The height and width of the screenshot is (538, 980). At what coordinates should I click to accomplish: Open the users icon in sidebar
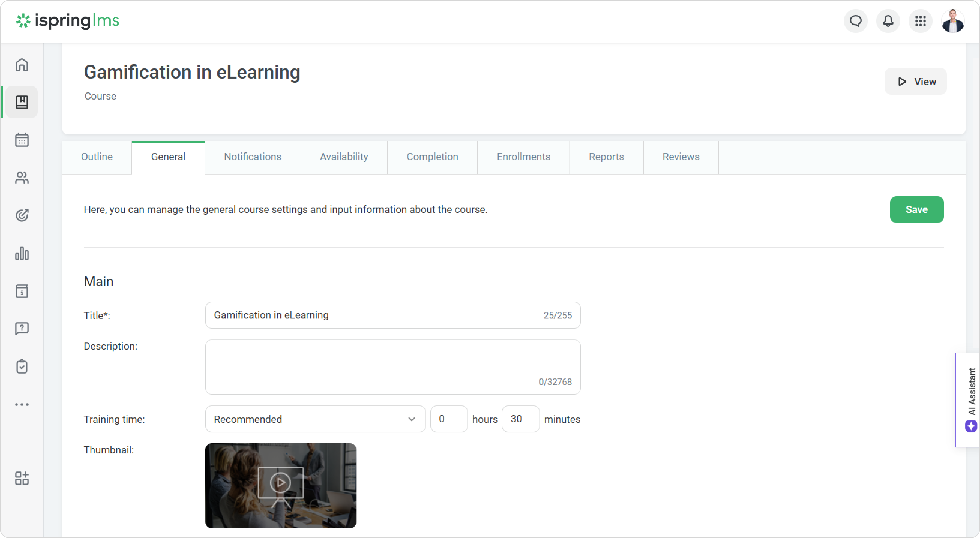(x=22, y=178)
